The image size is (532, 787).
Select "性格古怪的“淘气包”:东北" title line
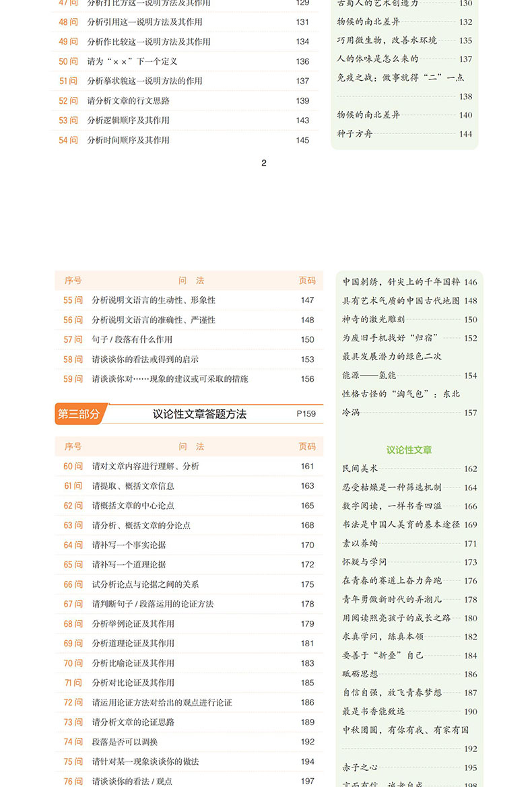coord(401,394)
